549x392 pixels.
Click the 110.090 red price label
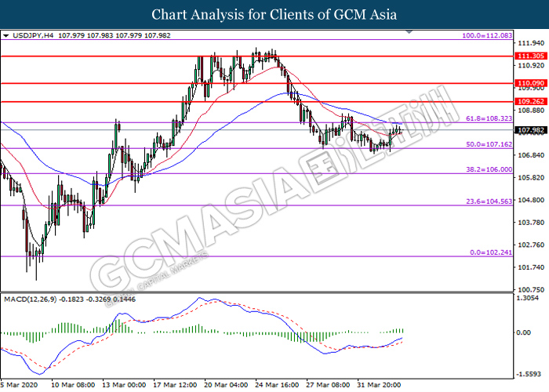[531, 83]
